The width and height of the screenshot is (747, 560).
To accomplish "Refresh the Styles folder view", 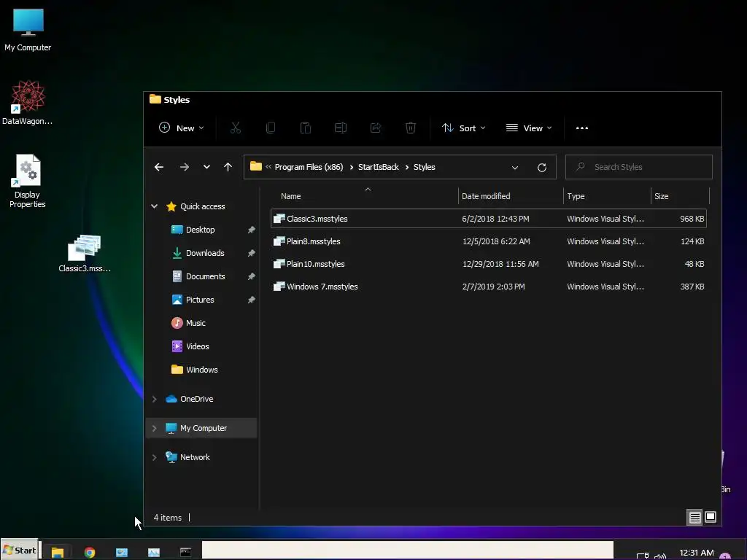I will point(542,168).
